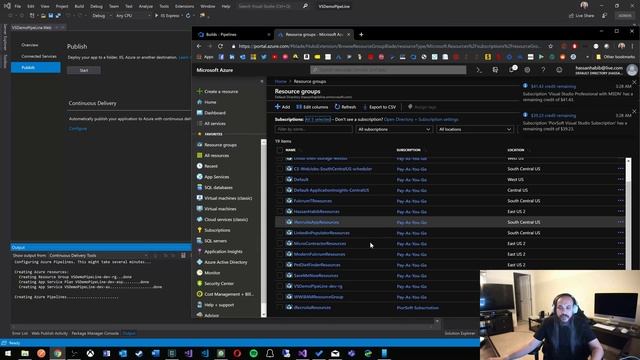
Task: Open Azure portal settings gear
Action: 527,70
